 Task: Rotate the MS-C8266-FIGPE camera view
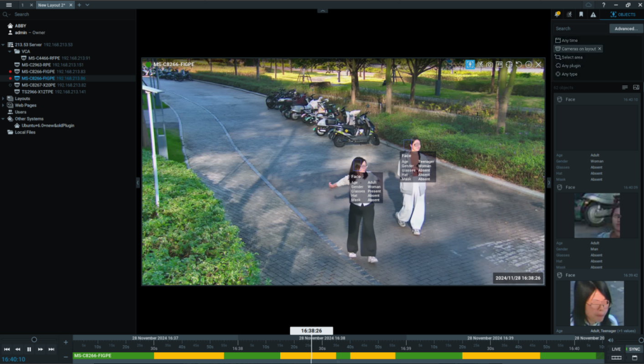(519, 65)
